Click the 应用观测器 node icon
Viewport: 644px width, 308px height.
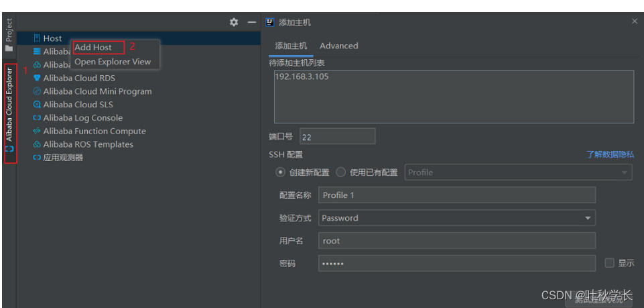click(x=37, y=158)
